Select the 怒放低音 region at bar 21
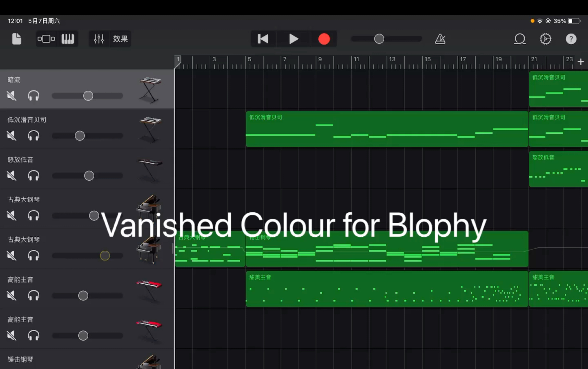 pos(558,169)
